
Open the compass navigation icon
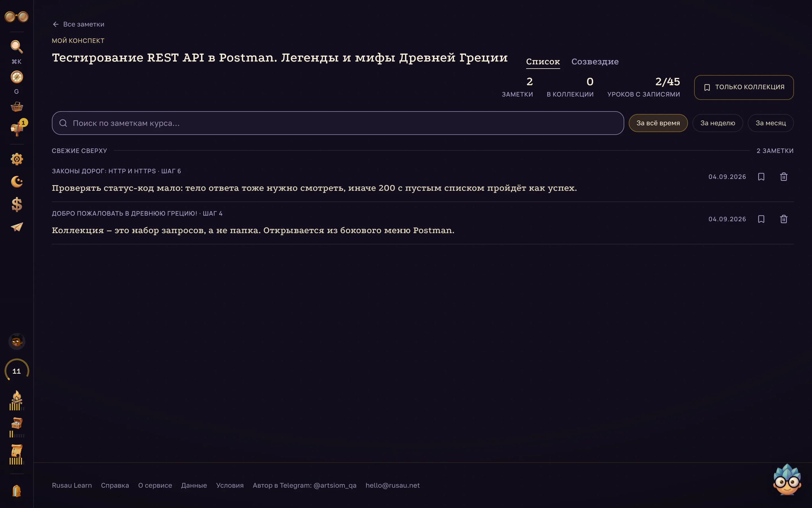[16, 77]
